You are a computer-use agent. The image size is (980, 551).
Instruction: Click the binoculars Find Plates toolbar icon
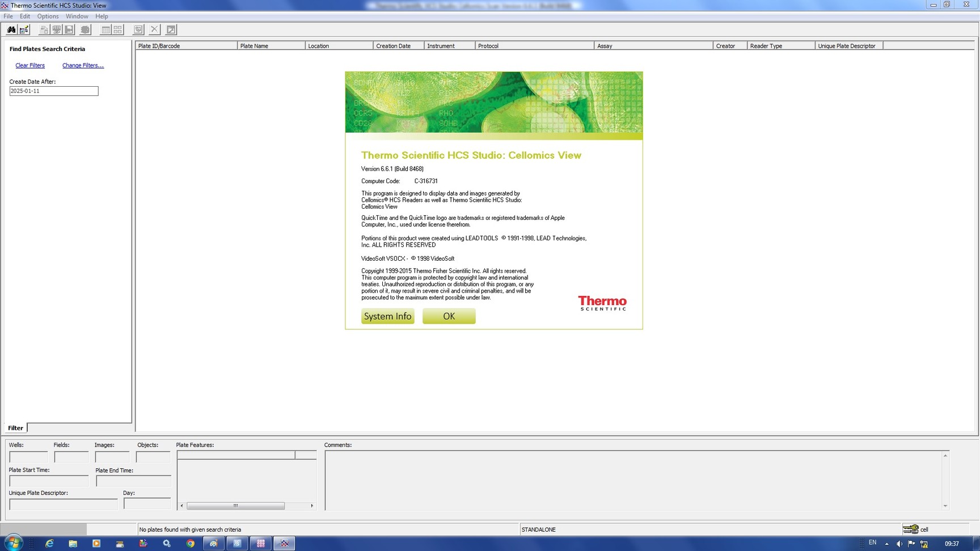tap(11, 29)
